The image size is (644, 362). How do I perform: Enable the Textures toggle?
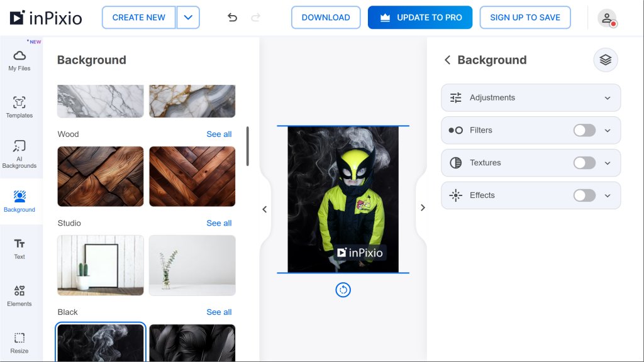584,163
